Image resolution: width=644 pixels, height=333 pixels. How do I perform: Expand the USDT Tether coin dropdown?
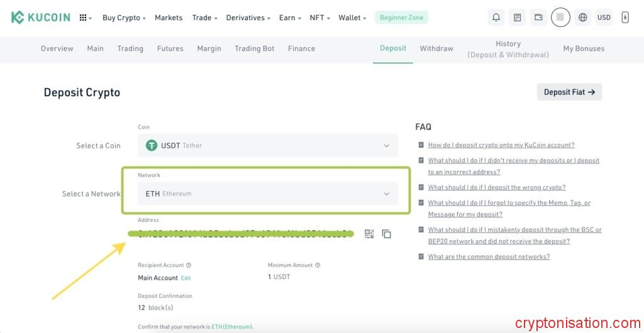(267, 145)
